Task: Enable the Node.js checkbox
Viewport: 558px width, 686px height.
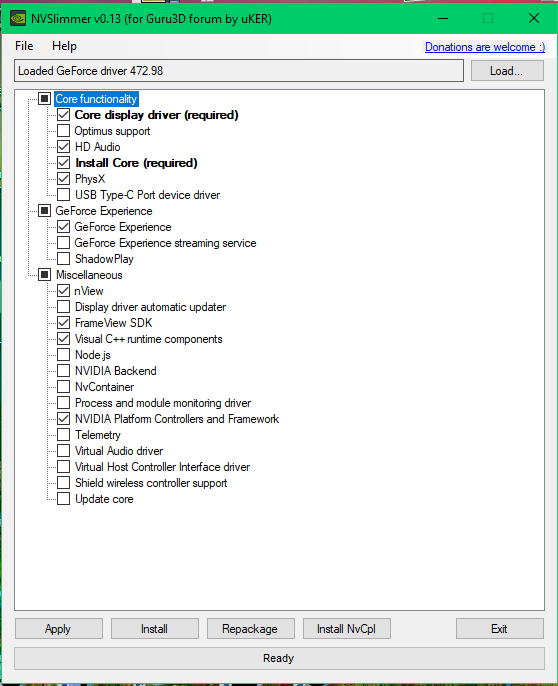Action: point(63,355)
